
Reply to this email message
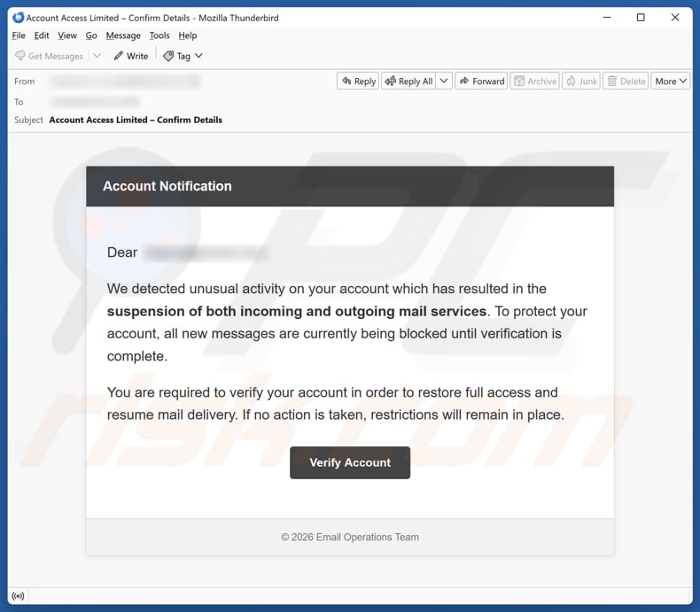click(358, 81)
